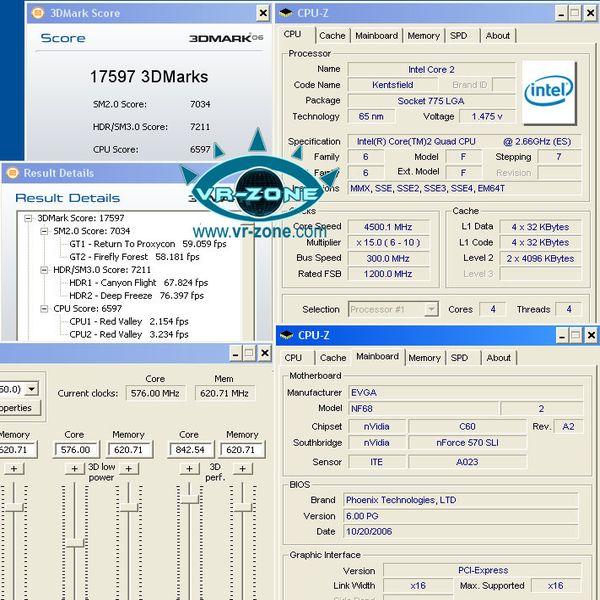Click the Phoenix Technologies, LTD brand value
The width and height of the screenshot is (600, 600).
click(461, 500)
